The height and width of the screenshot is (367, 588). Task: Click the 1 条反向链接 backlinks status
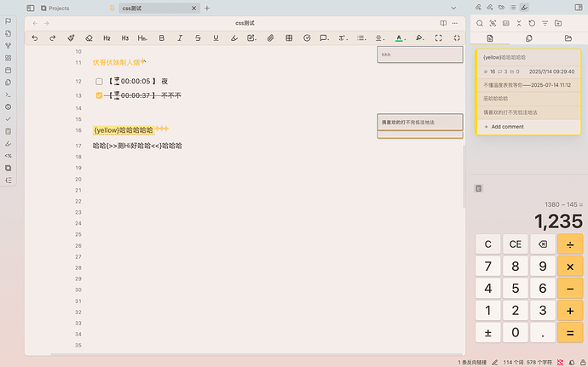coord(472,362)
